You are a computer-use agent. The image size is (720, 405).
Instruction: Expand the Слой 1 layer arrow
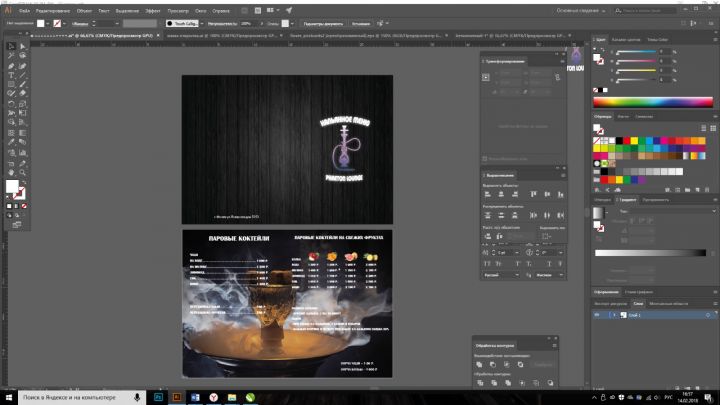[614, 315]
